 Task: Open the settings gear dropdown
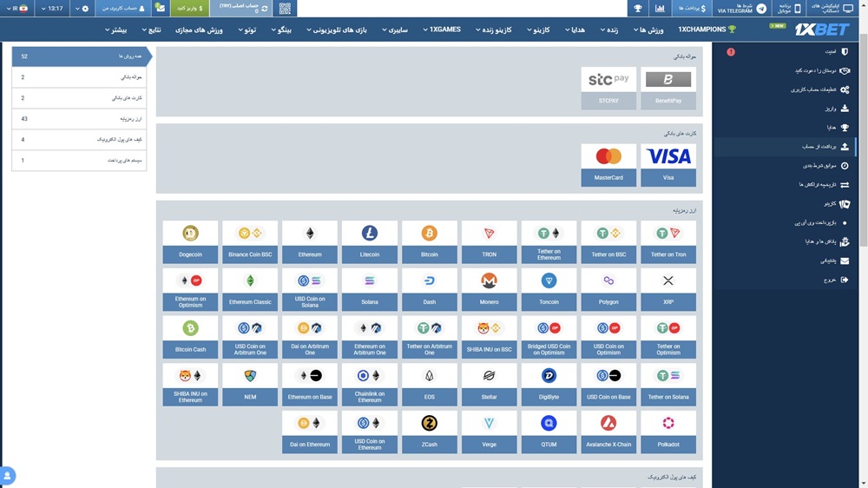click(82, 9)
